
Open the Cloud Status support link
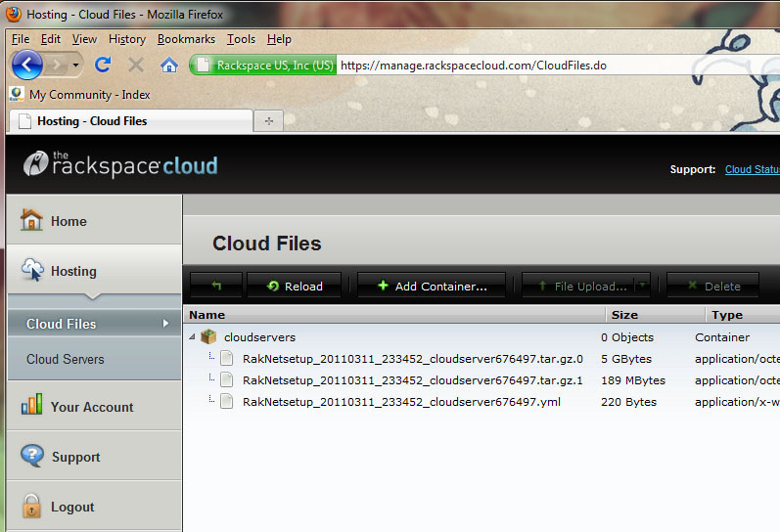pyautogui.click(x=752, y=169)
